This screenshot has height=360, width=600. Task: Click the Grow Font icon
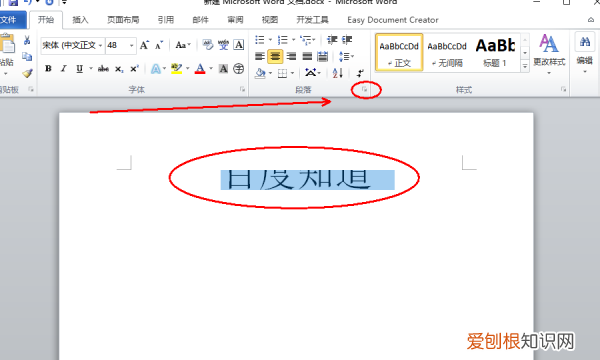click(144, 45)
